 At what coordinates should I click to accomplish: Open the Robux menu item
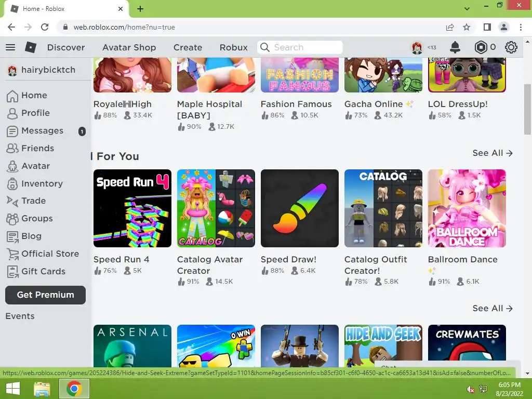[x=233, y=47]
